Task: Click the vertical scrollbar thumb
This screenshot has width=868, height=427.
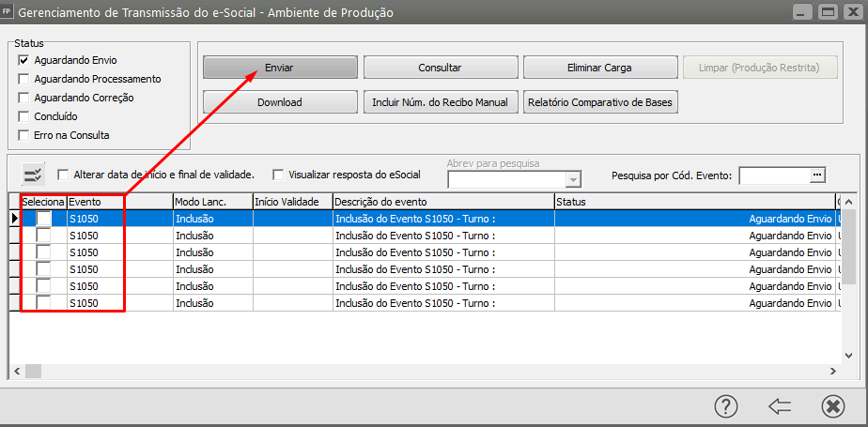Action: (848, 247)
